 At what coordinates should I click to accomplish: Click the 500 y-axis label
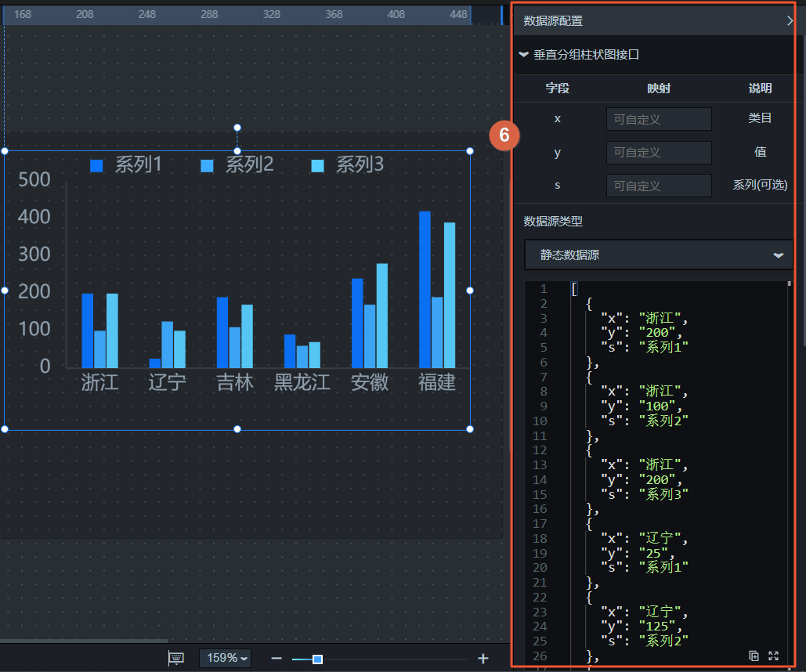(34, 179)
